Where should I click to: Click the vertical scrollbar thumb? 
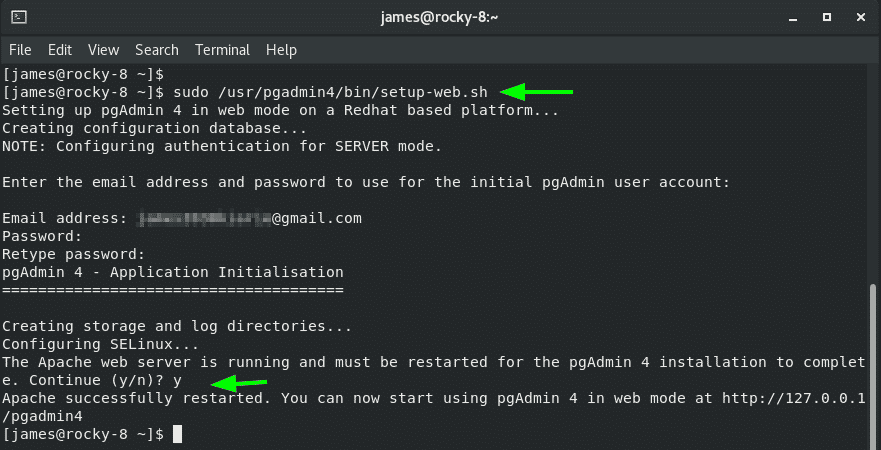tap(874, 366)
